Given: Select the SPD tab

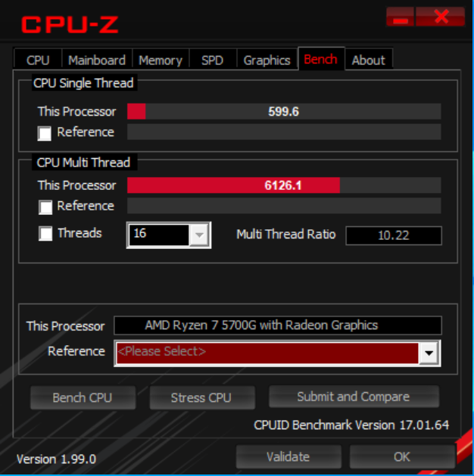Looking at the screenshot, I should click(212, 60).
